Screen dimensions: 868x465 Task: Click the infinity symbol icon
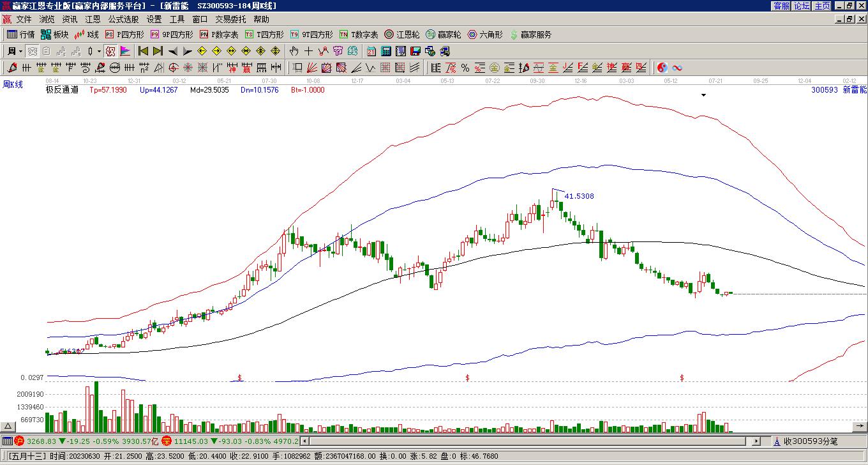click(677, 68)
